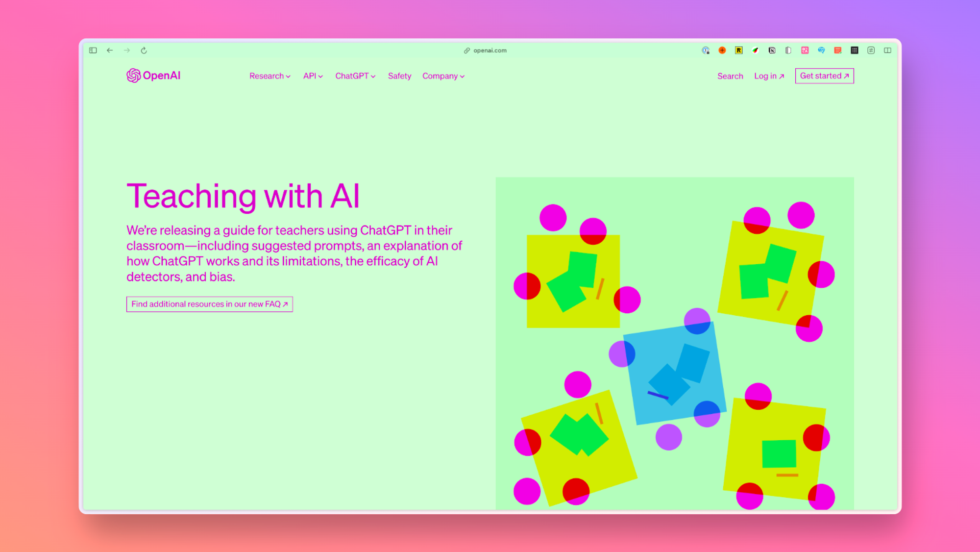Open Find additional resources in our new FAQ
Viewport: 980px width, 552px height.
click(x=210, y=304)
